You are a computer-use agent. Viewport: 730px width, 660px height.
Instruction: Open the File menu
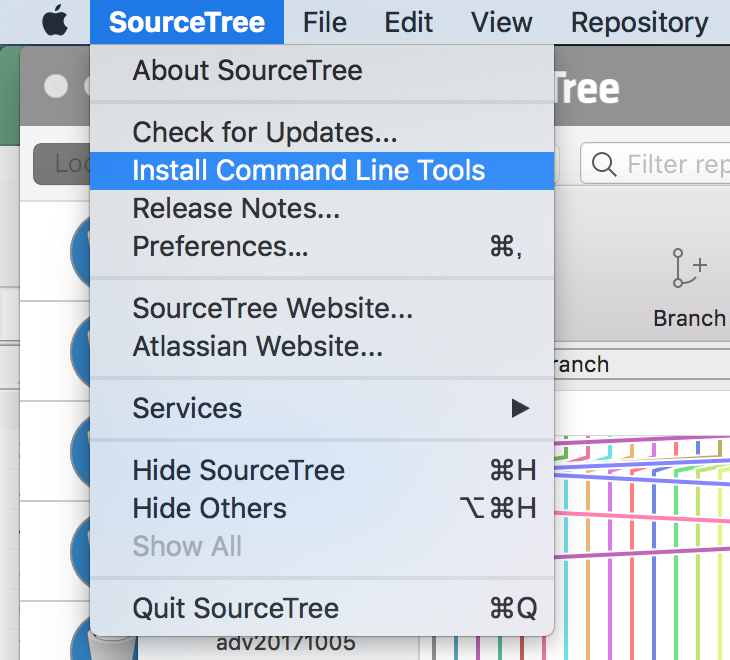pyautogui.click(x=324, y=21)
